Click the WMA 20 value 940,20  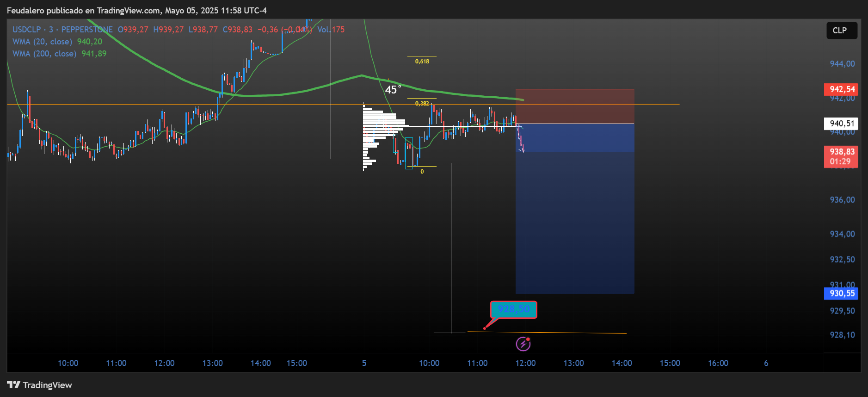90,42
